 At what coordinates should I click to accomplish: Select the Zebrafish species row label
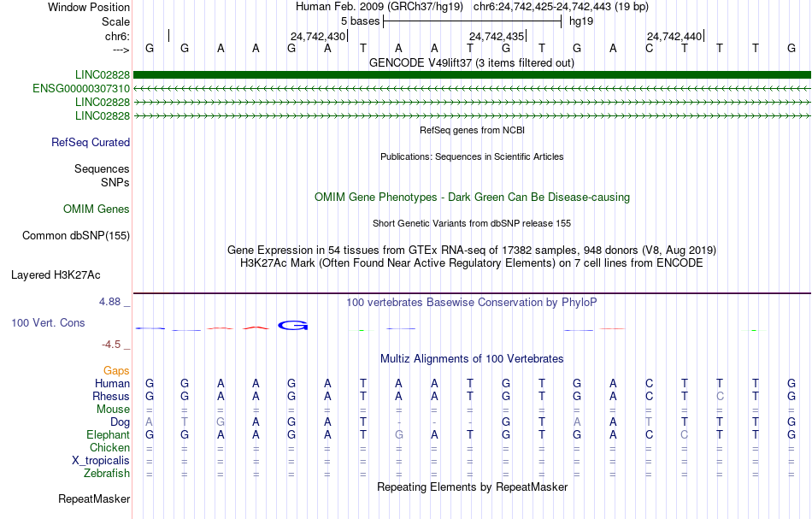point(107,473)
